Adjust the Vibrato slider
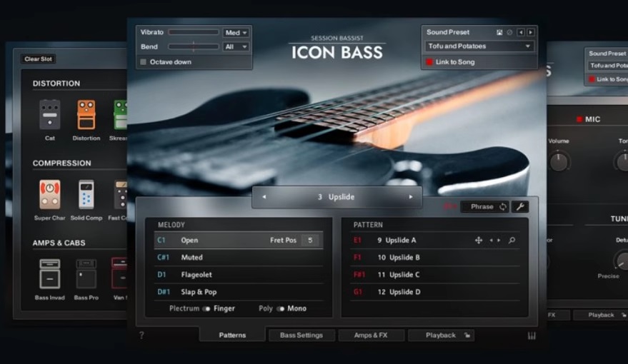This screenshot has height=364, width=628. point(193,33)
